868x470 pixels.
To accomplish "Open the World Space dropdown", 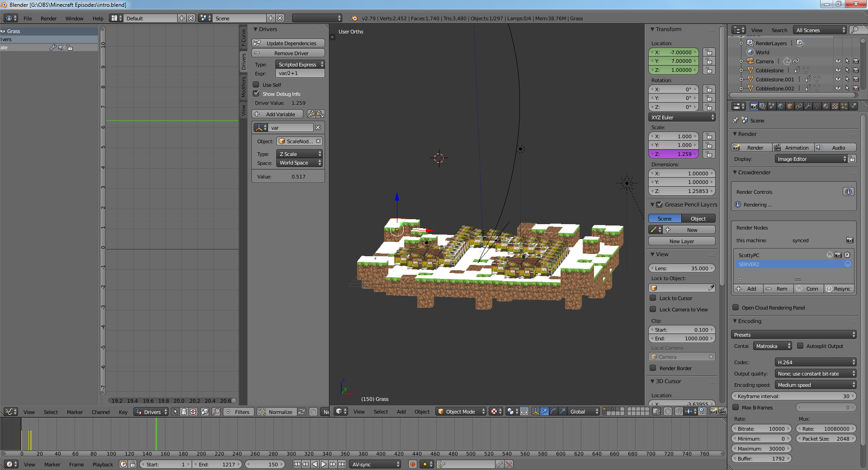I will [x=299, y=163].
